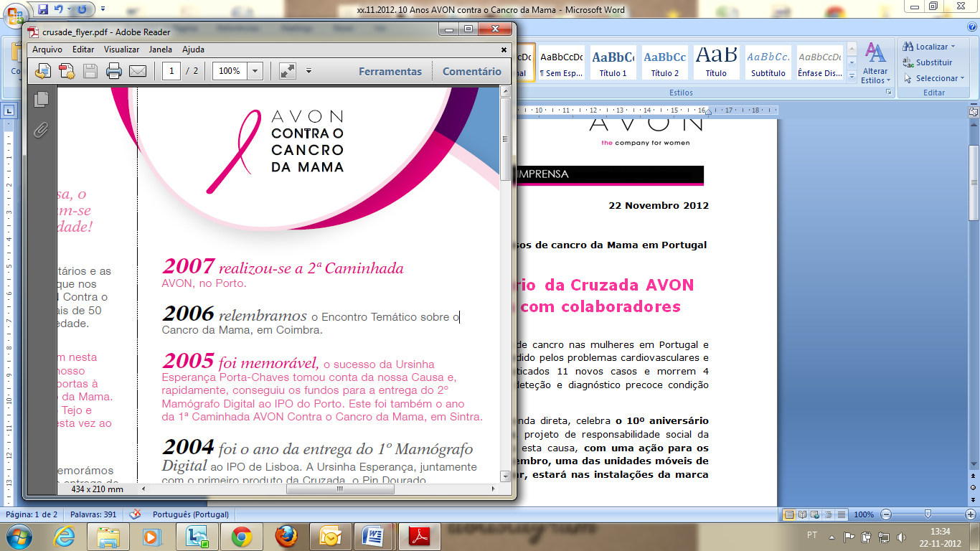The image size is (980, 551).
Task: Click the create PDF icon in Reader
Action: pos(67,71)
